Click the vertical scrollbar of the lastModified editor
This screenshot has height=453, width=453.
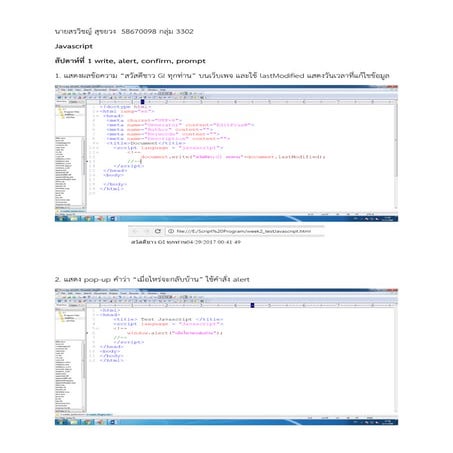coord(396,157)
